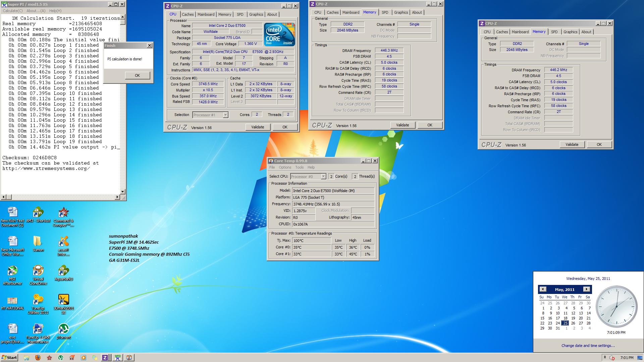Open SPD tab in middle CPU-Z window
This screenshot has height=362, width=644.
385,12
